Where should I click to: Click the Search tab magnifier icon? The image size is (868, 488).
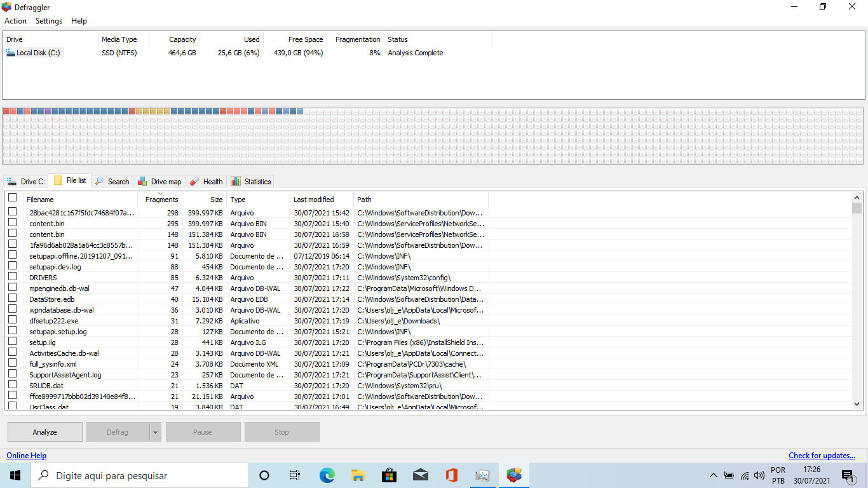coord(100,181)
